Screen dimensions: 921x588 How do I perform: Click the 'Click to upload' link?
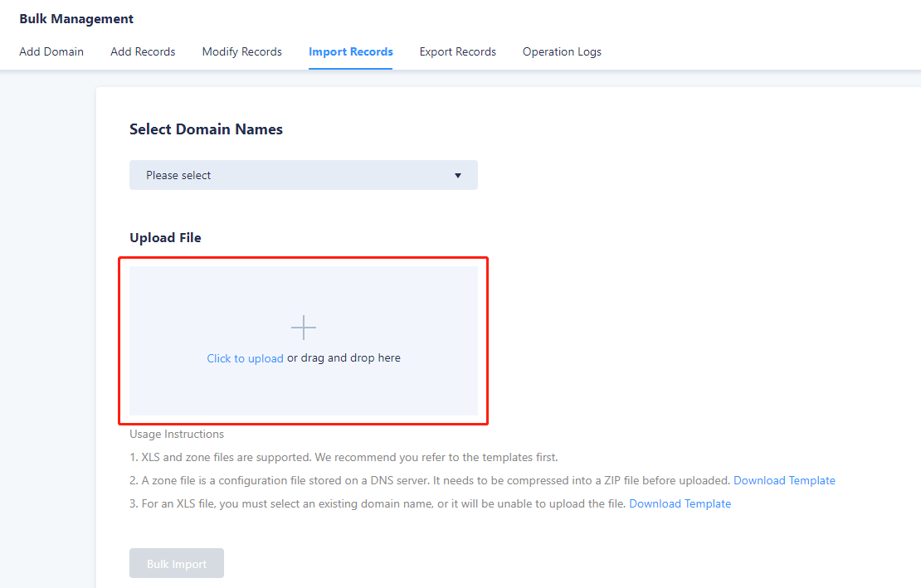(245, 358)
